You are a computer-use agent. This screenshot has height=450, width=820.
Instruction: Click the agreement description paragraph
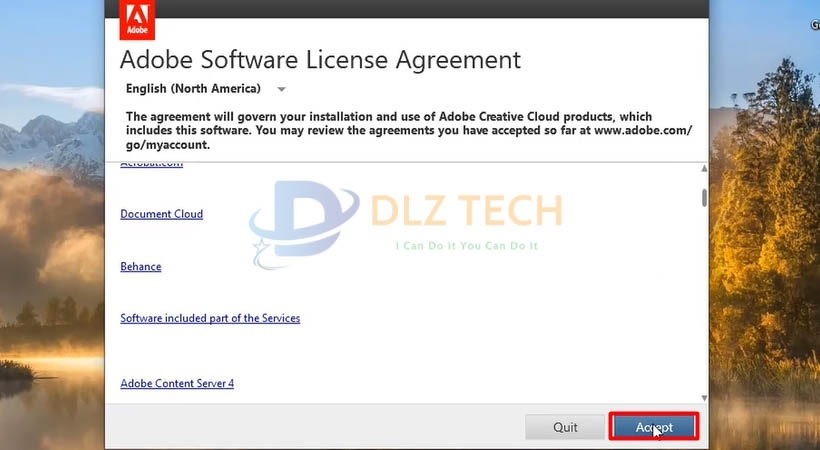[x=400, y=131]
